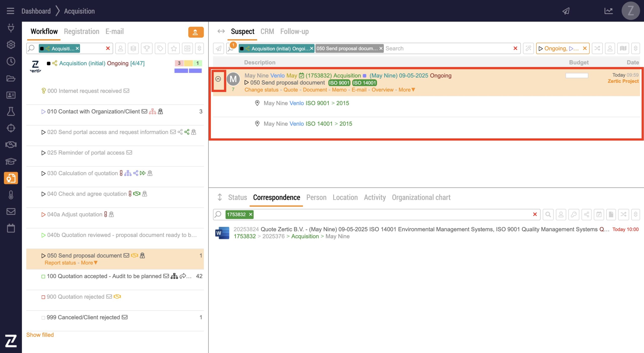Remove the 1753832 filter tag

pos(251,214)
